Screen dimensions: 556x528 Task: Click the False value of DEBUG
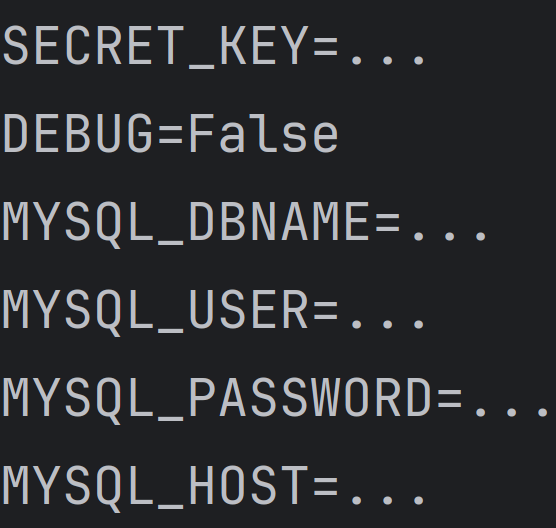(264, 134)
